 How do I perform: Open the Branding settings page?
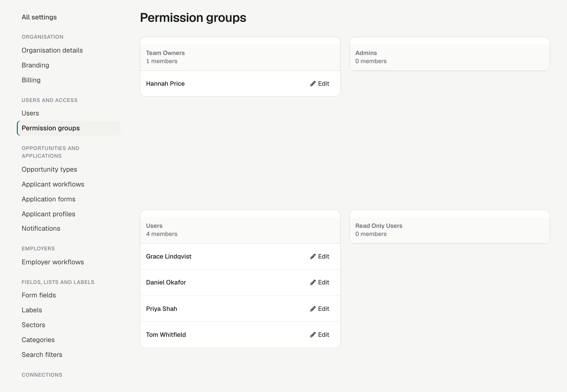pos(35,65)
